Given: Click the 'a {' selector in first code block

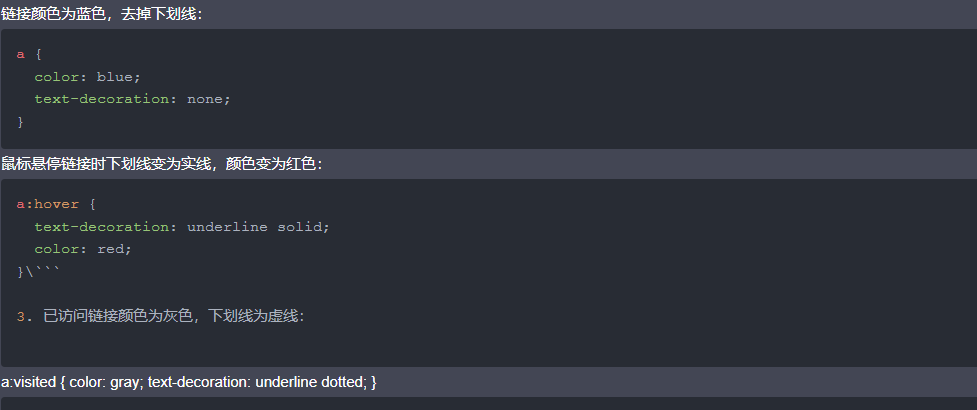Looking at the screenshot, I should (29, 55).
